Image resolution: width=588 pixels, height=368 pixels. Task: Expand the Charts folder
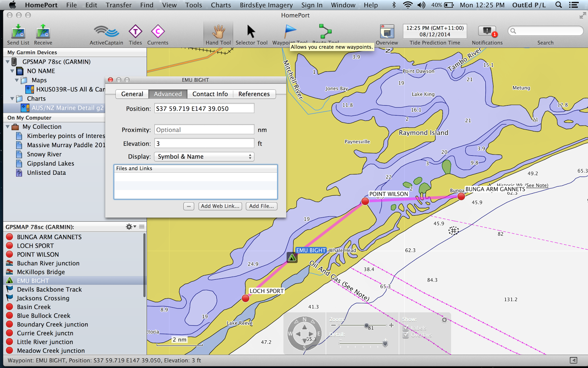pos(13,99)
